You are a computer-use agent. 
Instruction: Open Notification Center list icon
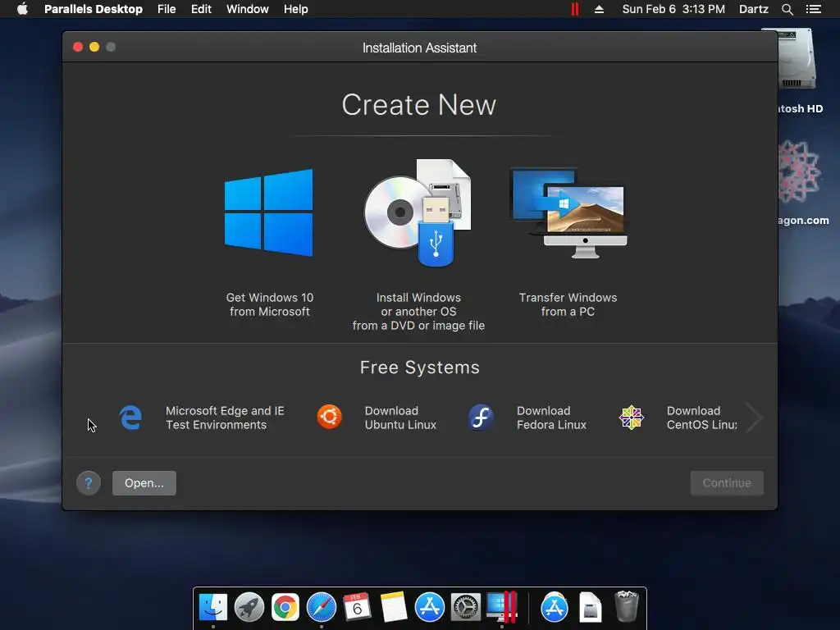(x=813, y=9)
